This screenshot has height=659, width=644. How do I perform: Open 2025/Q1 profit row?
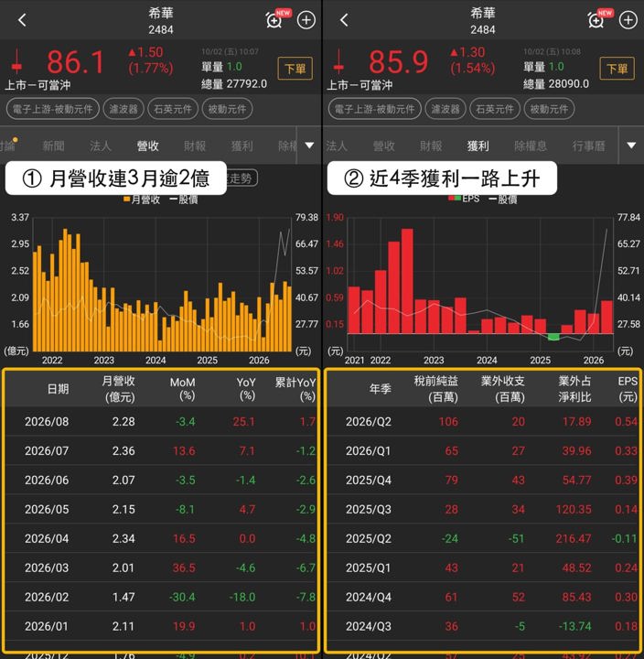pos(484,567)
